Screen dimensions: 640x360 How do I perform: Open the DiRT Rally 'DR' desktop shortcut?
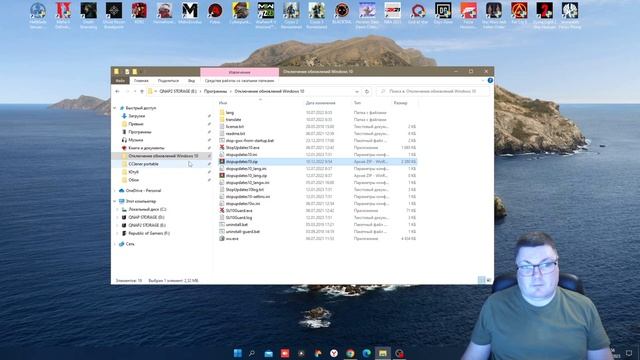coord(443,11)
